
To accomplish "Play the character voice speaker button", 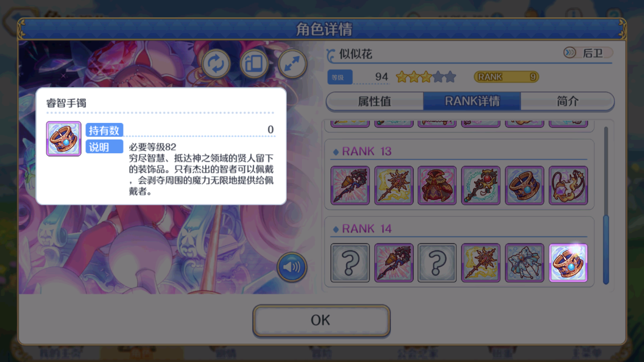I will [292, 267].
